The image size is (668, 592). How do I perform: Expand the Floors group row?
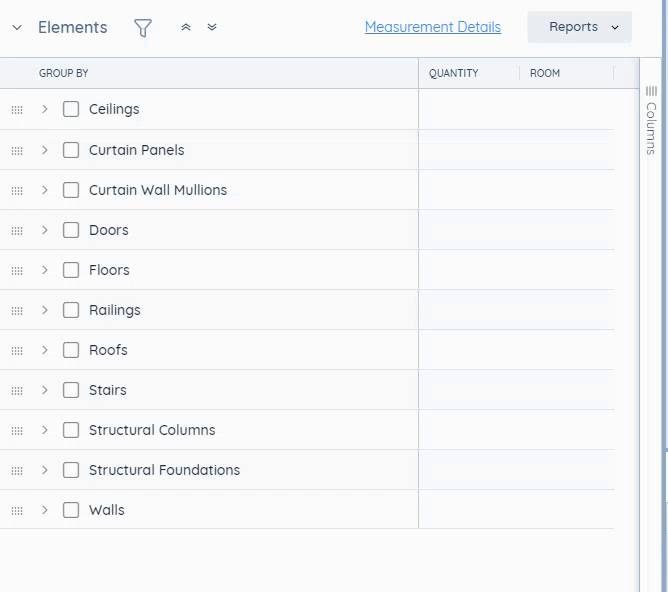click(45, 270)
